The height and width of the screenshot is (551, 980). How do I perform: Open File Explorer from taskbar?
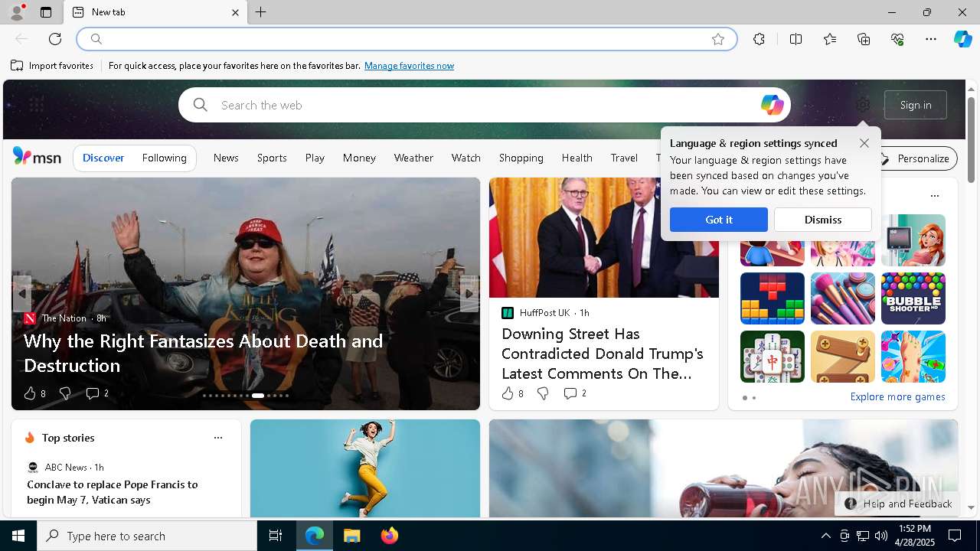[351, 536]
